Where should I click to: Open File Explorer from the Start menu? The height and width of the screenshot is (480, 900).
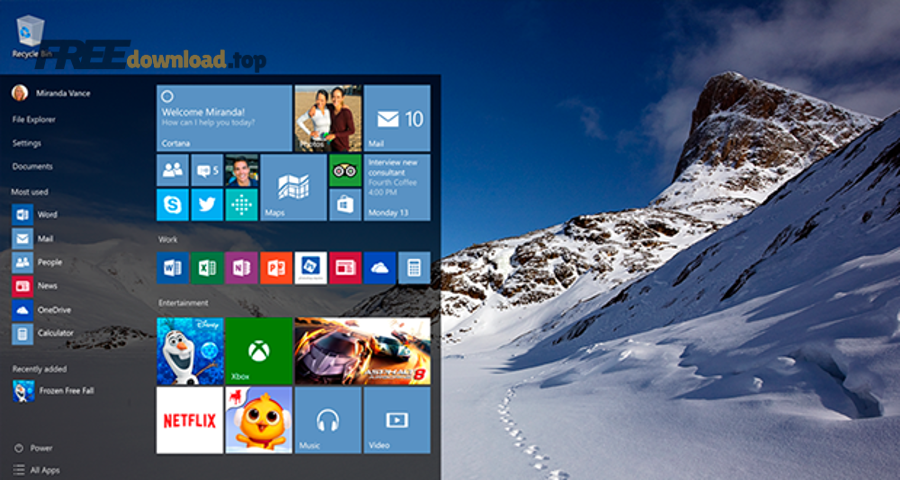pyautogui.click(x=34, y=119)
